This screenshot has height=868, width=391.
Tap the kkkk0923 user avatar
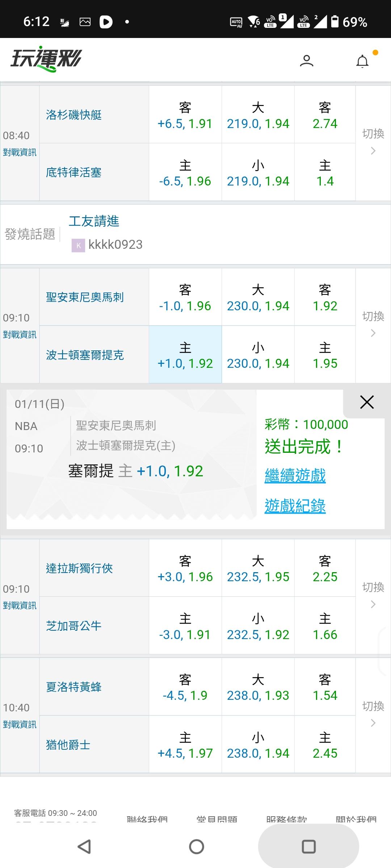(x=78, y=245)
